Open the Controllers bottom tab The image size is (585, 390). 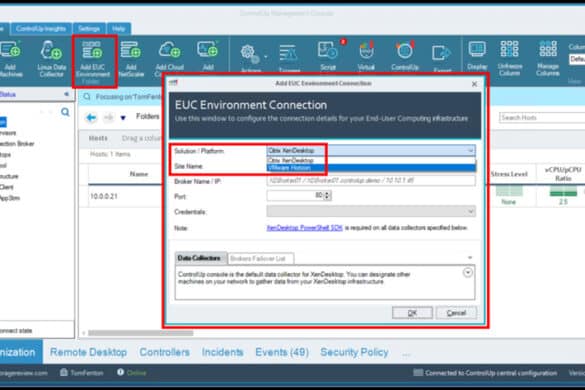point(165,352)
